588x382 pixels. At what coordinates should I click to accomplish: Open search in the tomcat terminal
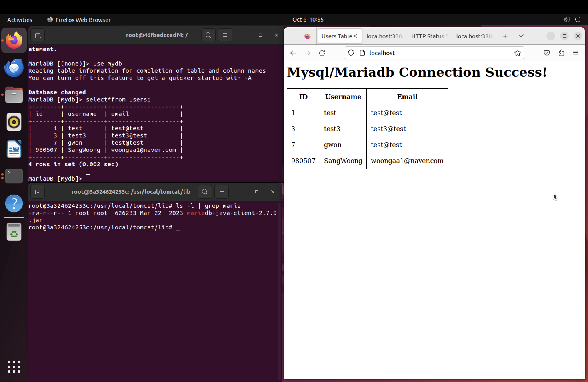(x=205, y=192)
